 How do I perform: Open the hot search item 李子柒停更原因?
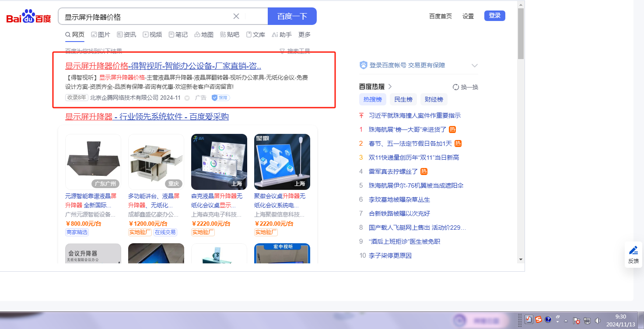[390, 255]
